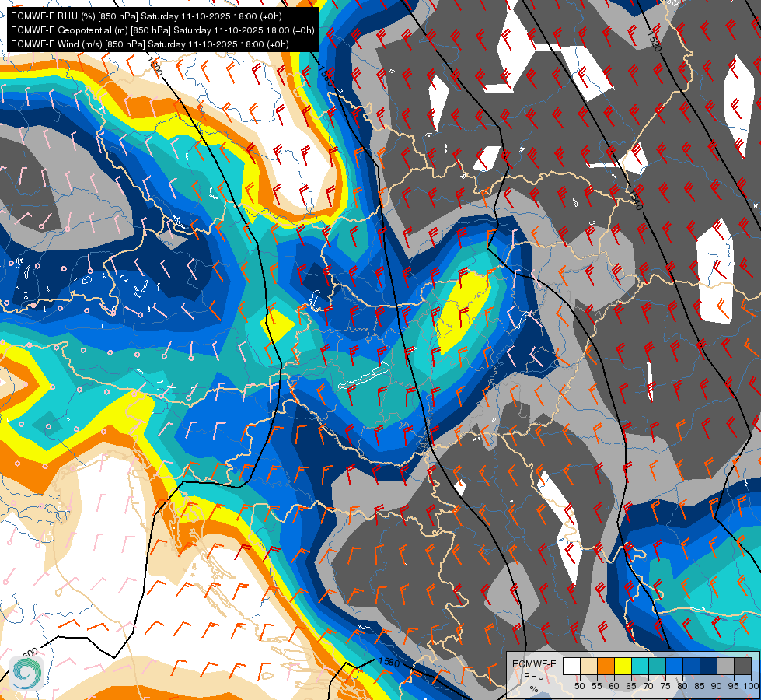Pick the light gray 90-95 legend swatch
The width and height of the screenshot is (761, 700).
[725, 667]
